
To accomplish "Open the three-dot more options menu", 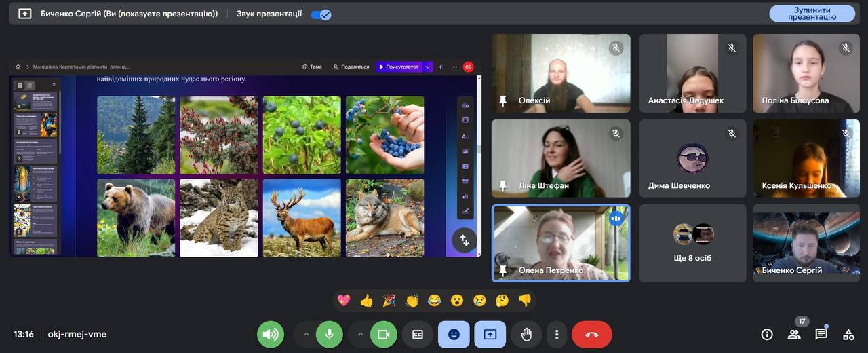I will pyautogui.click(x=557, y=335).
